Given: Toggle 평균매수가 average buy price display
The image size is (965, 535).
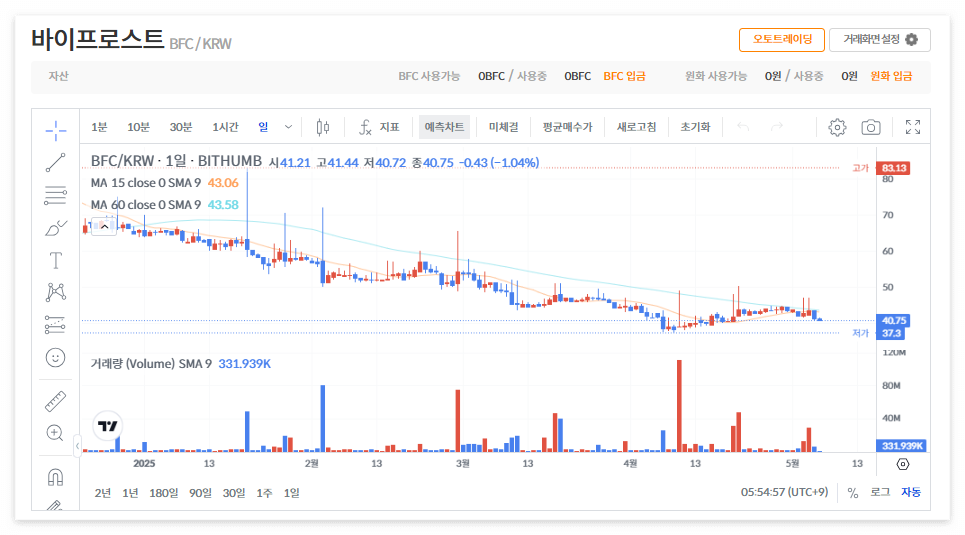Looking at the screenshot, I should [567, 127].
